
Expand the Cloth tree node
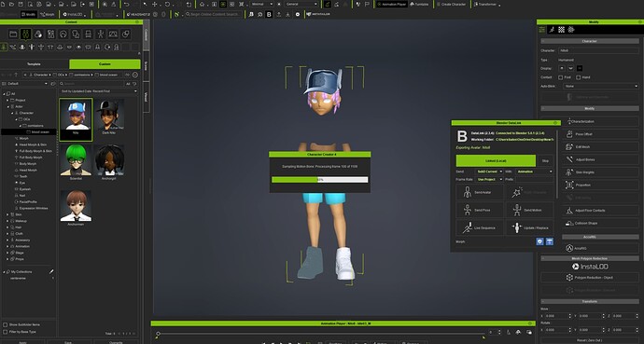coord(7,233)
